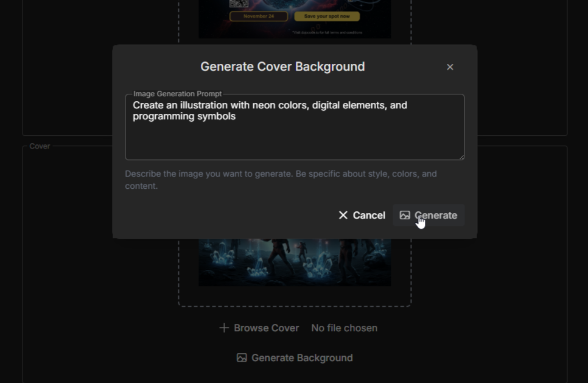588x383 pixels.
Task: Click the 'Generate Cover Background' dialog title
Action: pyautogui.click(x=282, y=67)
